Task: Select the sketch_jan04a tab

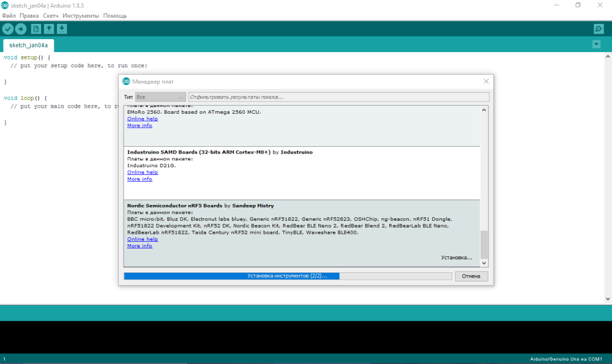Action: pyautogui.click(x=28, y=45)
